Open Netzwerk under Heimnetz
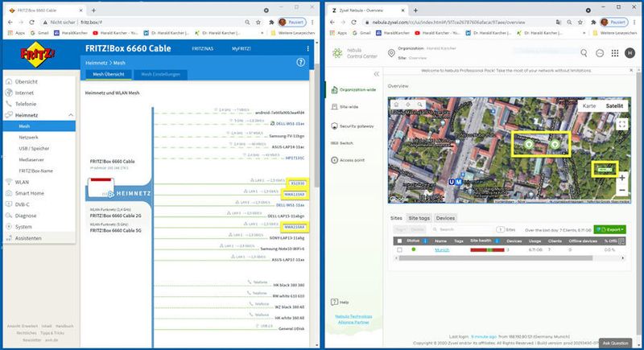 point(28,138)
